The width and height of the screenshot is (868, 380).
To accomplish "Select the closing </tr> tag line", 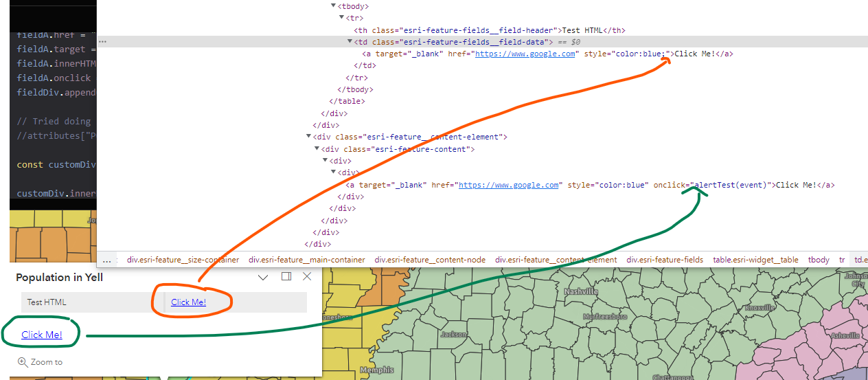I will click(357, 78).
